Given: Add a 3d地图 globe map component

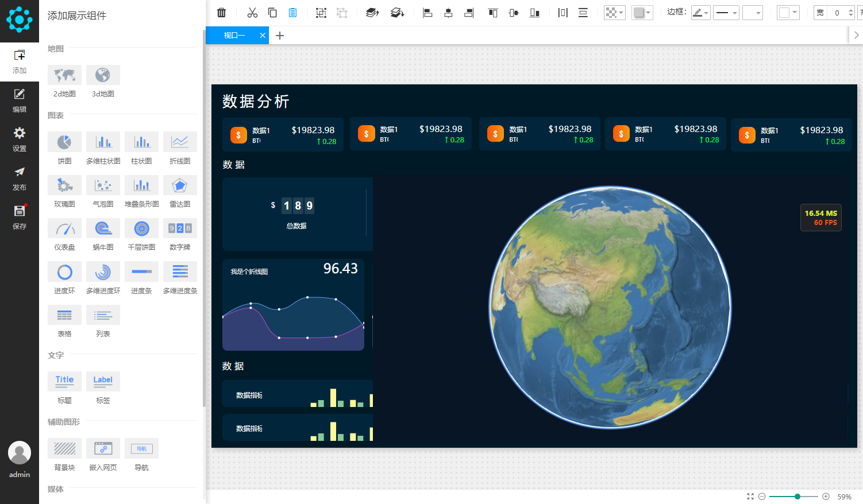Looking at the screenshot, I should click(103, 82).
